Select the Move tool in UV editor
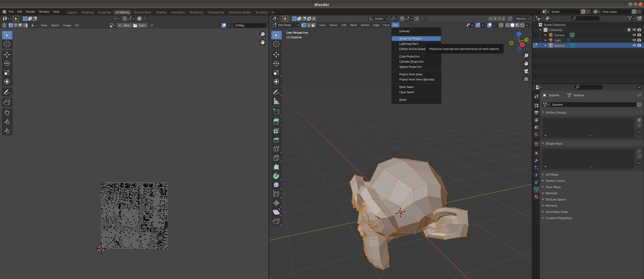 tap(7, 54)
